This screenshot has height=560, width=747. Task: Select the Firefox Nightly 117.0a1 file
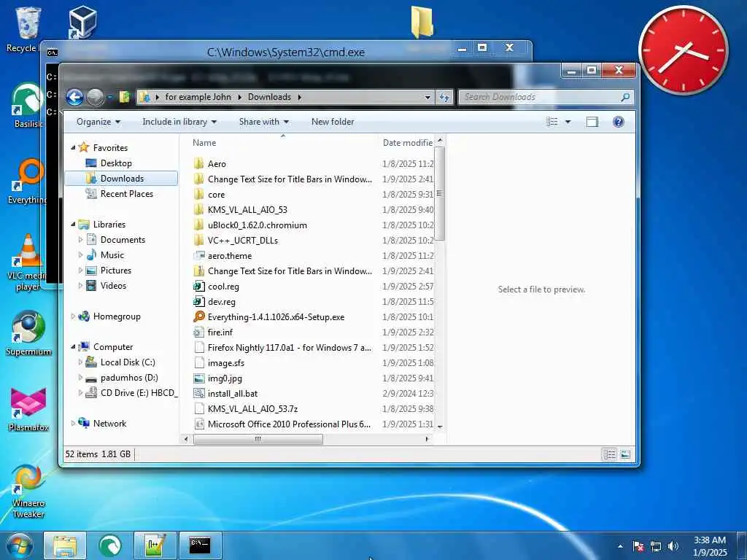289,348
